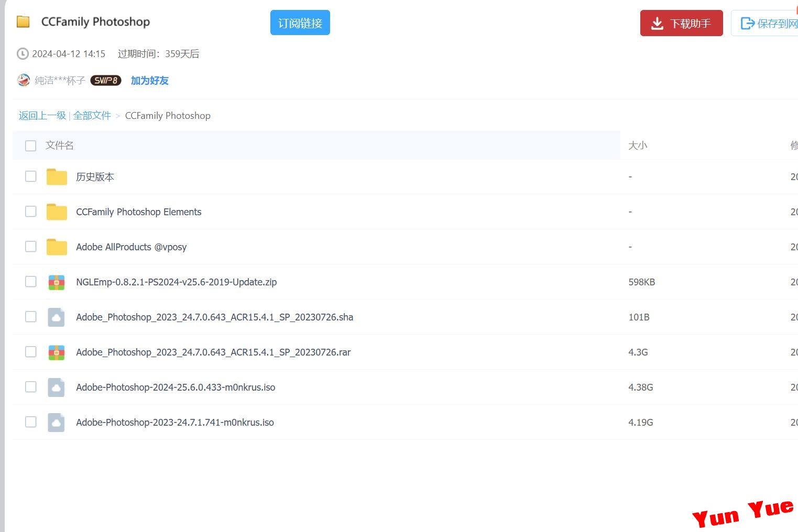Click the Photoshop-2024 iso file icon
The width and height of the screenshot is (798, 532).
[56, 387]
